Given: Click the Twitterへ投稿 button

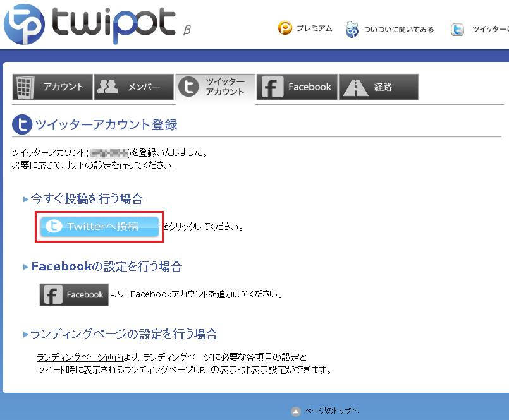Looking at the screenshot, I should click(99, 226).
